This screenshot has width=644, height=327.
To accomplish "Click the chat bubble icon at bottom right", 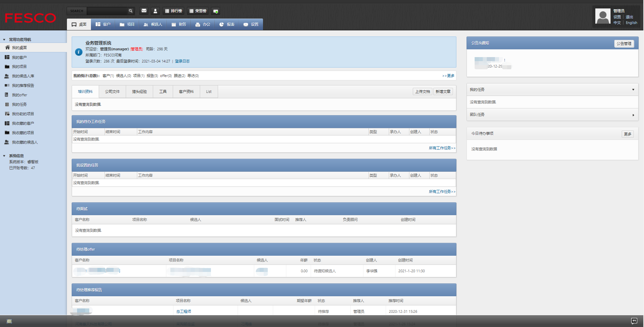I will click(x=634, y=321).
